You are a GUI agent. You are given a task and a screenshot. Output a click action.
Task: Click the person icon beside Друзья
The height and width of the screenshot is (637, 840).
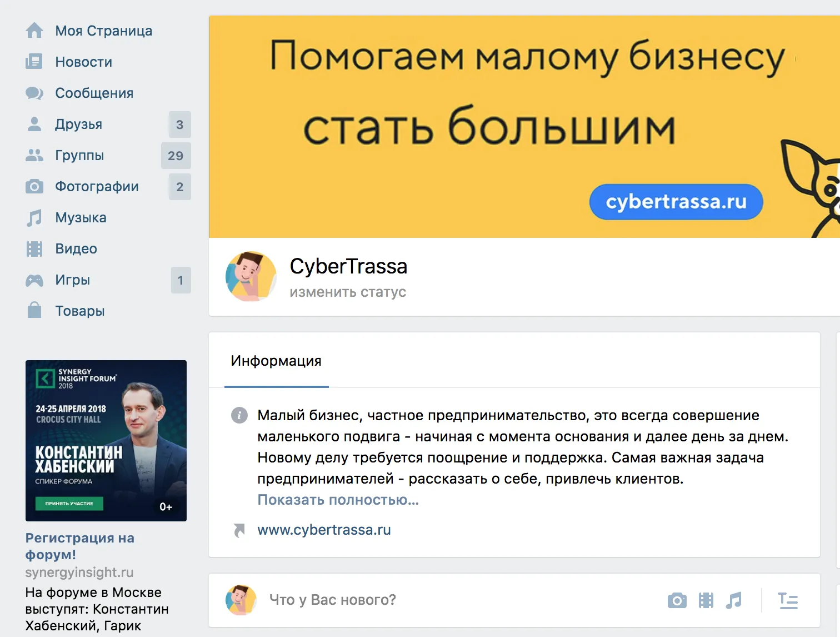click(x=34, y=124)
